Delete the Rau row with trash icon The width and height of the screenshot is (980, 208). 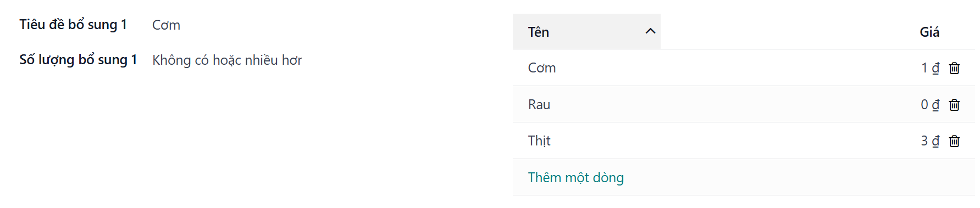coord(954,105)
